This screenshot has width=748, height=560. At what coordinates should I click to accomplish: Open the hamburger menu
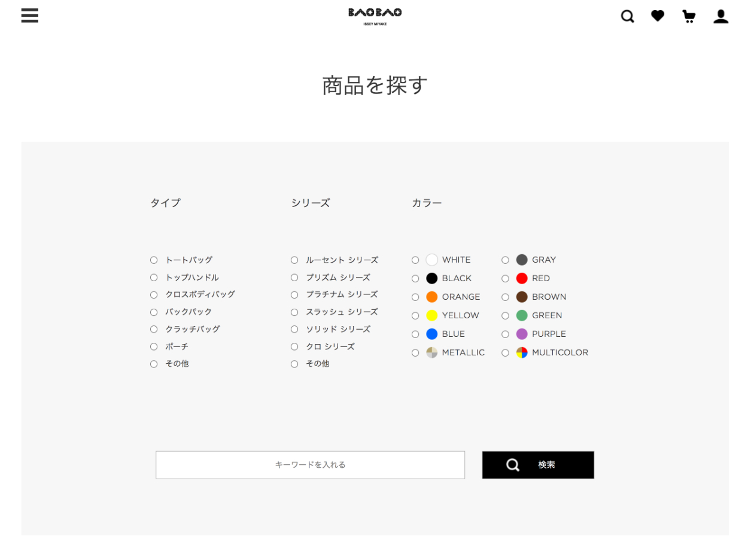click(29, 16)
